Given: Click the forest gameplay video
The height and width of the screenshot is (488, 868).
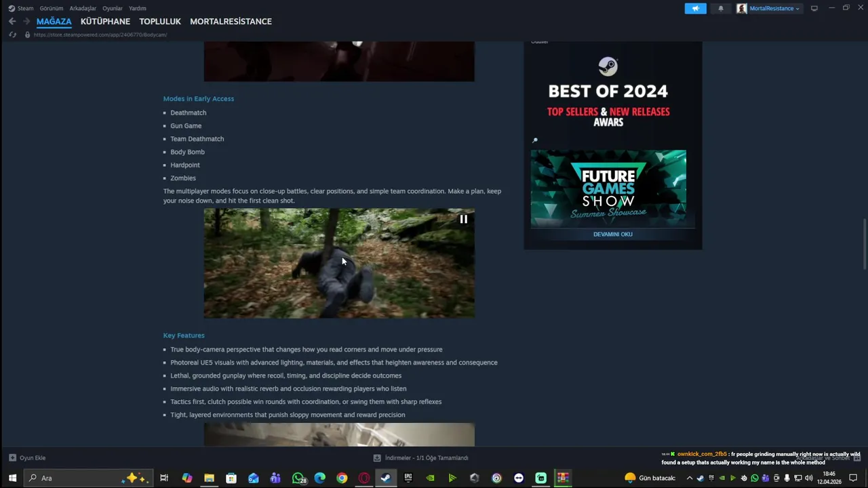Looking at the screenshot, I should click(339, 263).
